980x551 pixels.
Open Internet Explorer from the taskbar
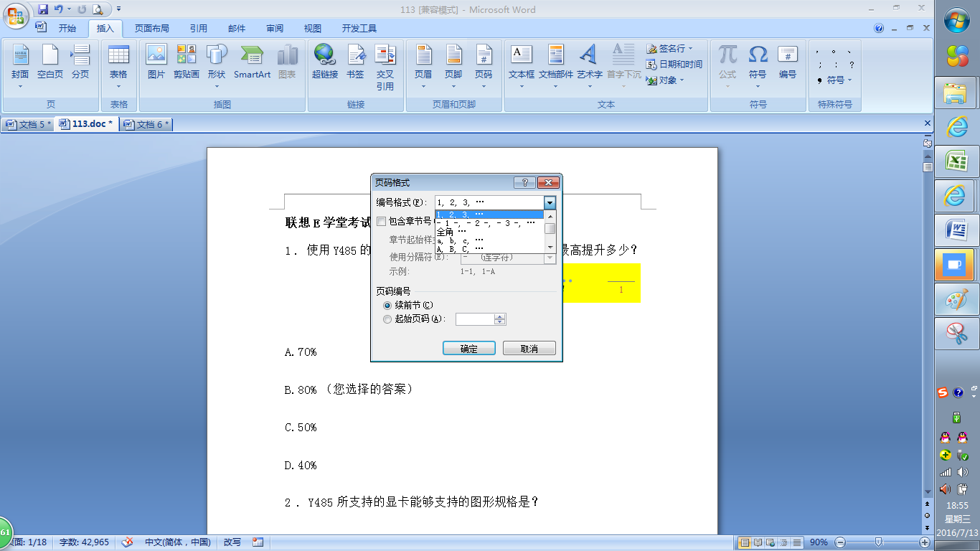[956, 126]
